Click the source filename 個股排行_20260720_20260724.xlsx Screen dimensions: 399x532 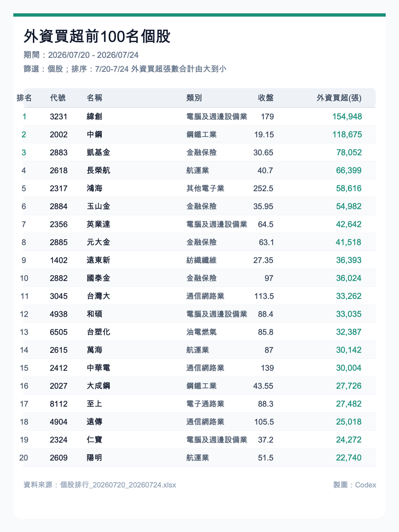click(x=118, y=485)
